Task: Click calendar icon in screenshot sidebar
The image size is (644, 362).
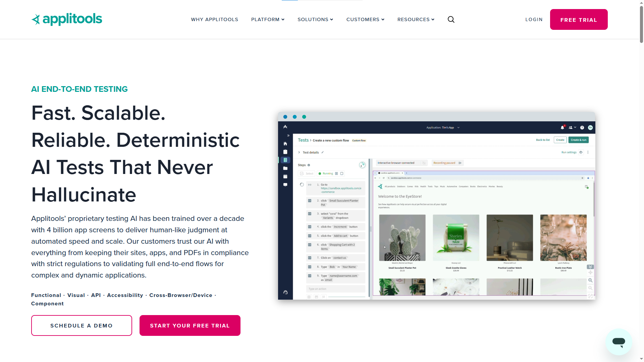Action: [x=285, y=177]
